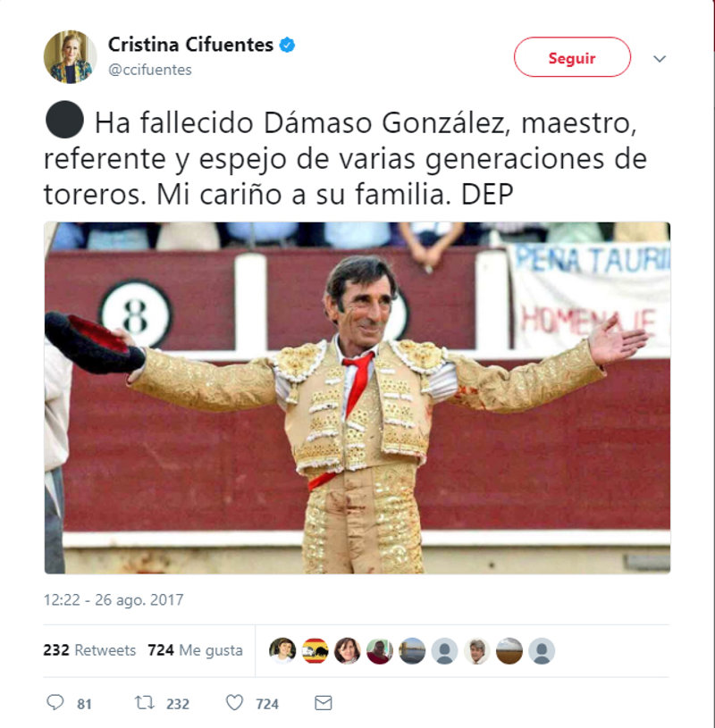Click the Spanish flag liker avatar
The width and height of the screenshot is (715, 728).
coord(315,651)
